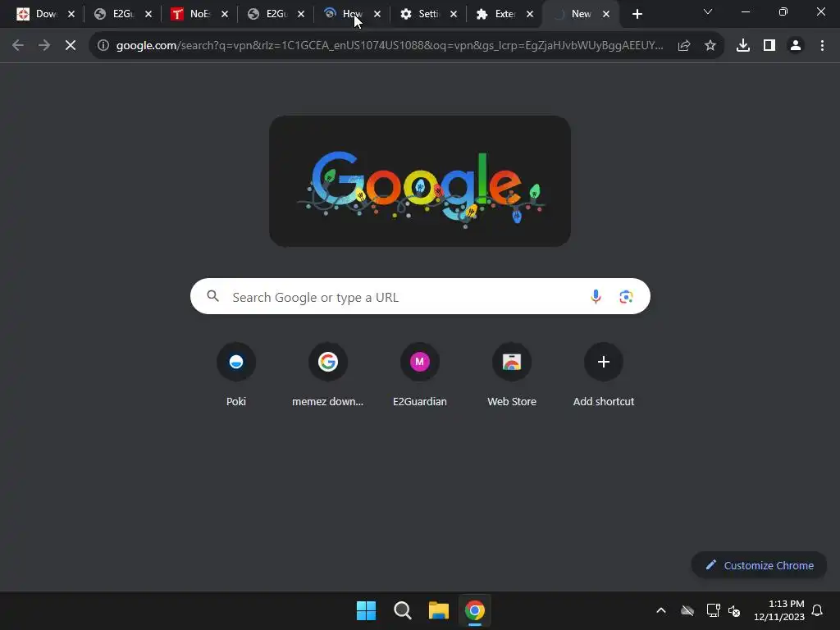
Task: Open the profile avatar menu
Action: click(796, 46)
